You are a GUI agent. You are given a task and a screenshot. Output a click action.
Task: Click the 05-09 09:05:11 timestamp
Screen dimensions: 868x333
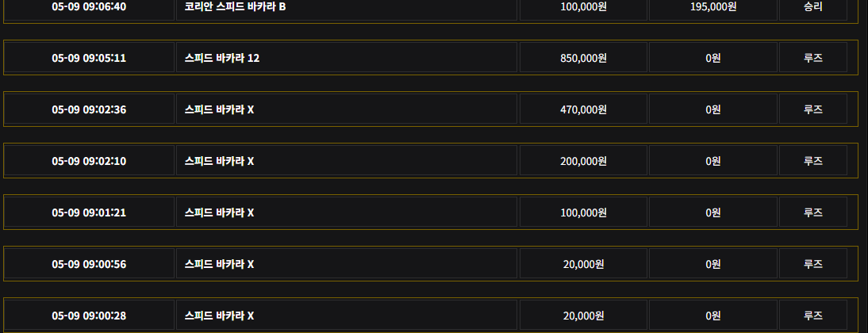coord(89,58)
